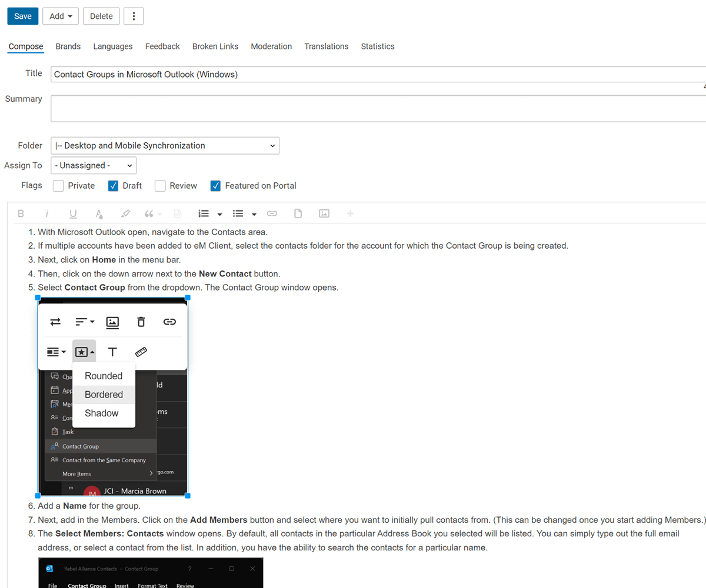Delete the article
Image resolution: width=706 pixels, height=588 pixels.
tap(101, 16)
